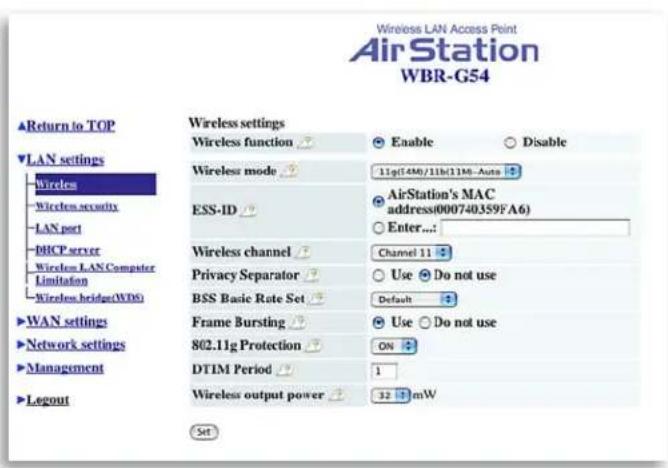Viewport: 668px width, 468px height.
Task: Click help icon beside ESS-ID
Action: [249, 210]
